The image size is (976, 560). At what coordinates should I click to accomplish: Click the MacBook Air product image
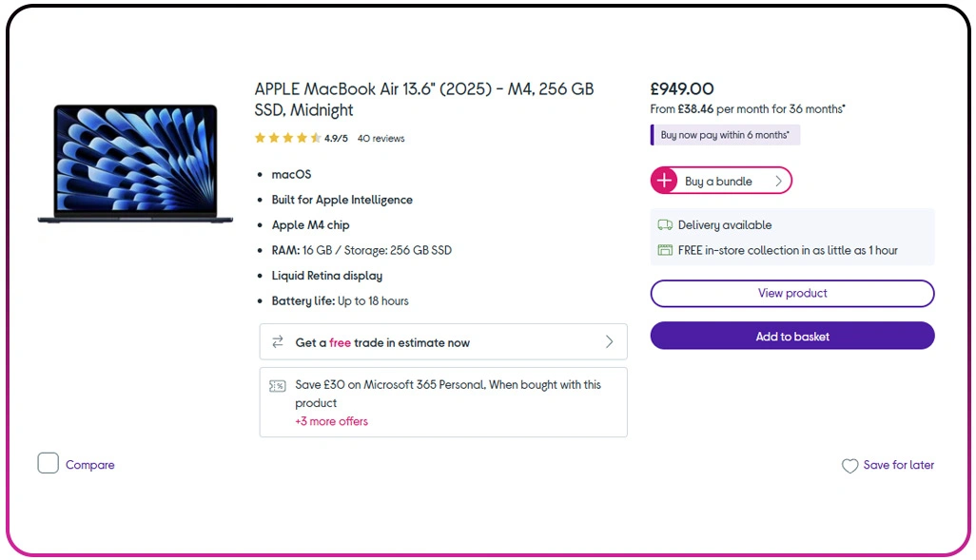click(135, 164)
